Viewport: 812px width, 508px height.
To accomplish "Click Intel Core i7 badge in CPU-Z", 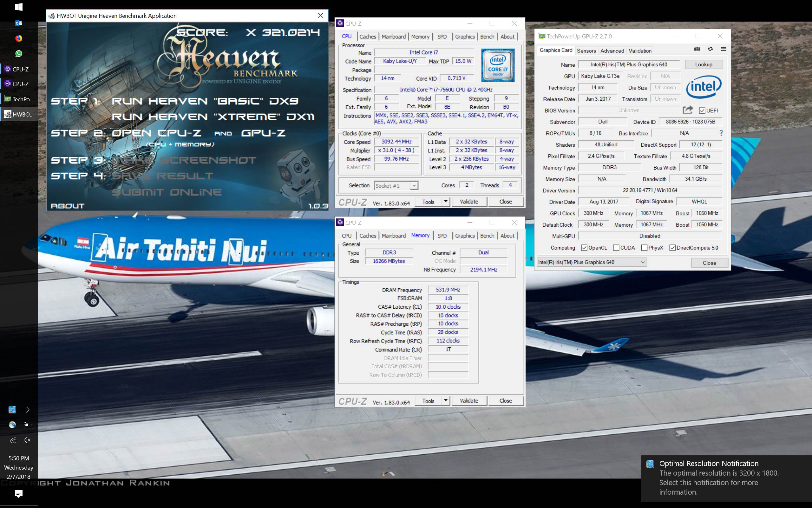I will [x=498, y=65].
